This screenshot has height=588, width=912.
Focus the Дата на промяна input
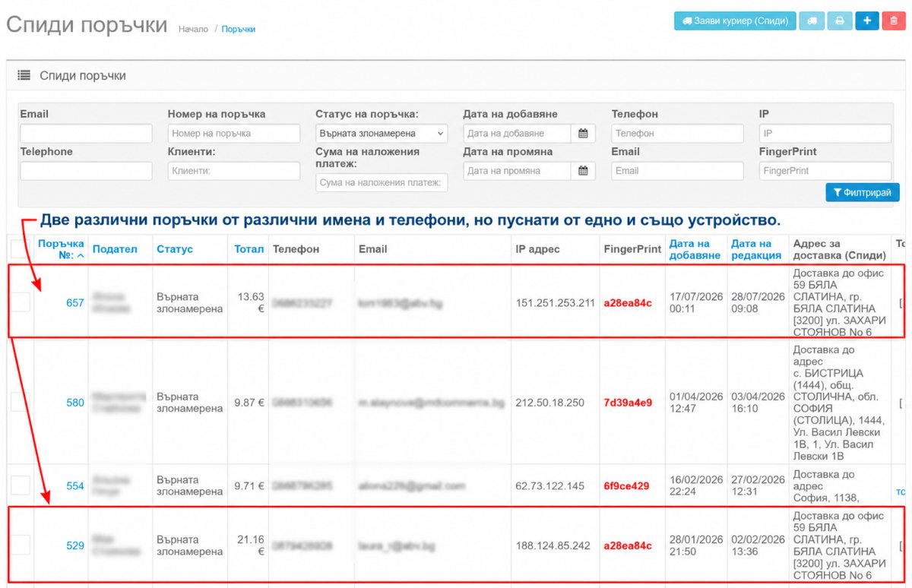click(x=517, y=171)
